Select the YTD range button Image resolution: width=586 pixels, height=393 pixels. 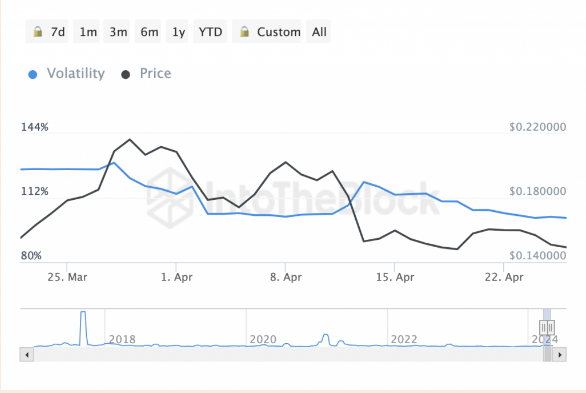coord(210,32)
